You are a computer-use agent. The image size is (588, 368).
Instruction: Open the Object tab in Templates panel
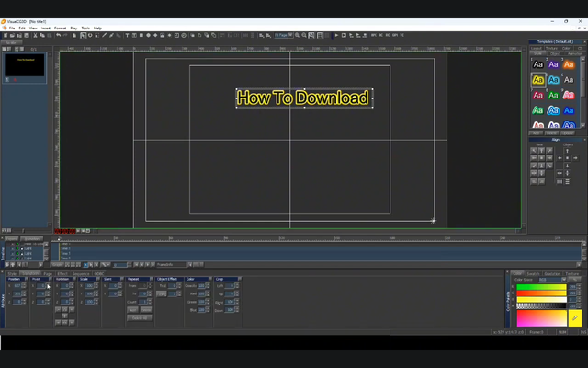tap(555, 53)
